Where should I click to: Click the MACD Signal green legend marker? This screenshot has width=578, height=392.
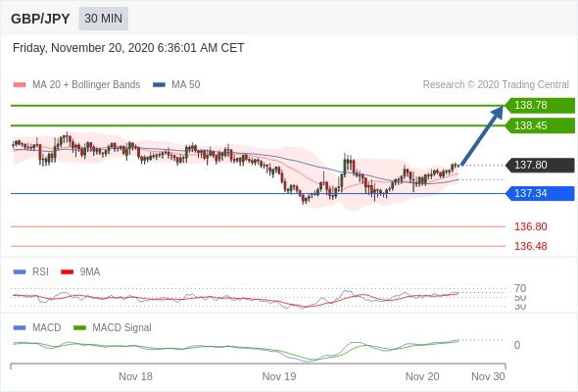coord(79,328)
